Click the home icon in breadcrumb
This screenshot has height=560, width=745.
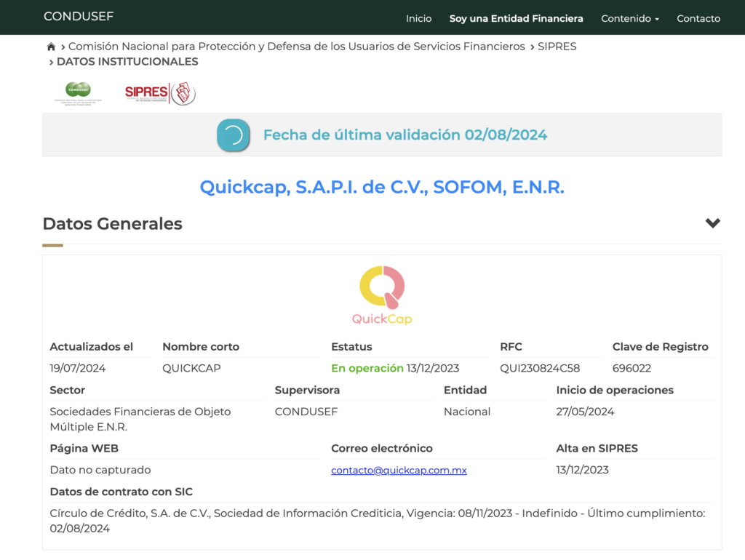click(x=51, y=47)
